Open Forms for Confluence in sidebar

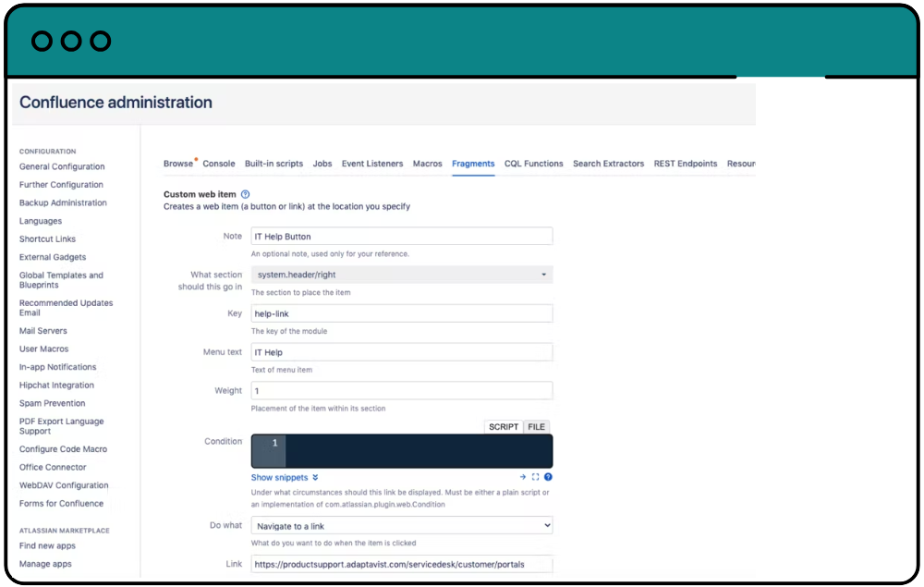pos(61,503)
